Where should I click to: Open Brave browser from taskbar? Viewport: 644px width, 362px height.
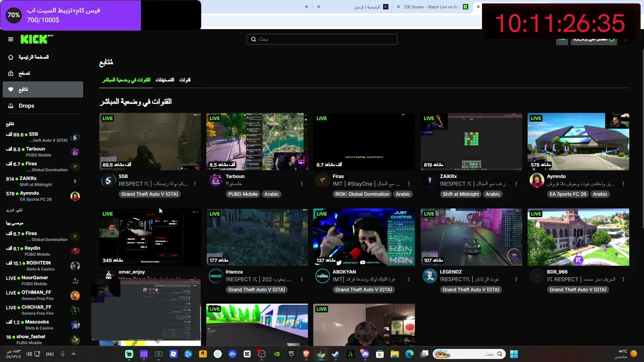coord(306,354)
